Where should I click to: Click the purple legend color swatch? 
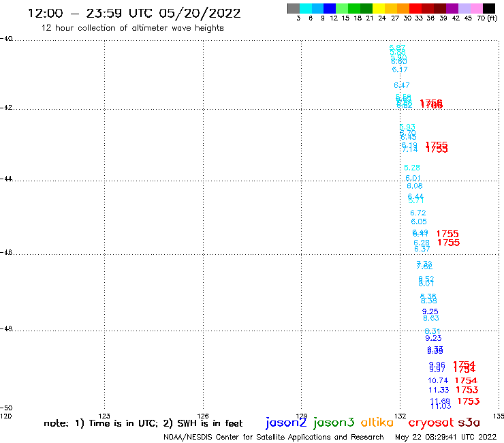(x=452, y=8)
